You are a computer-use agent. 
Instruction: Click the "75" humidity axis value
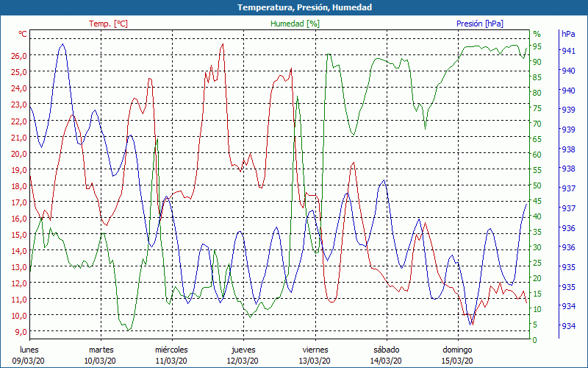(x=537, y=108)
